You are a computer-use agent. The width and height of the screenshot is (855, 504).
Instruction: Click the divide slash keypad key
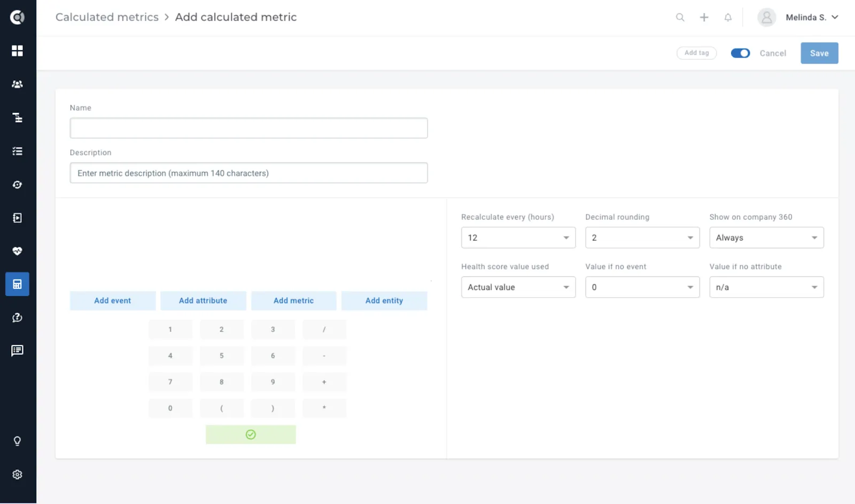[x=324, y=330]
